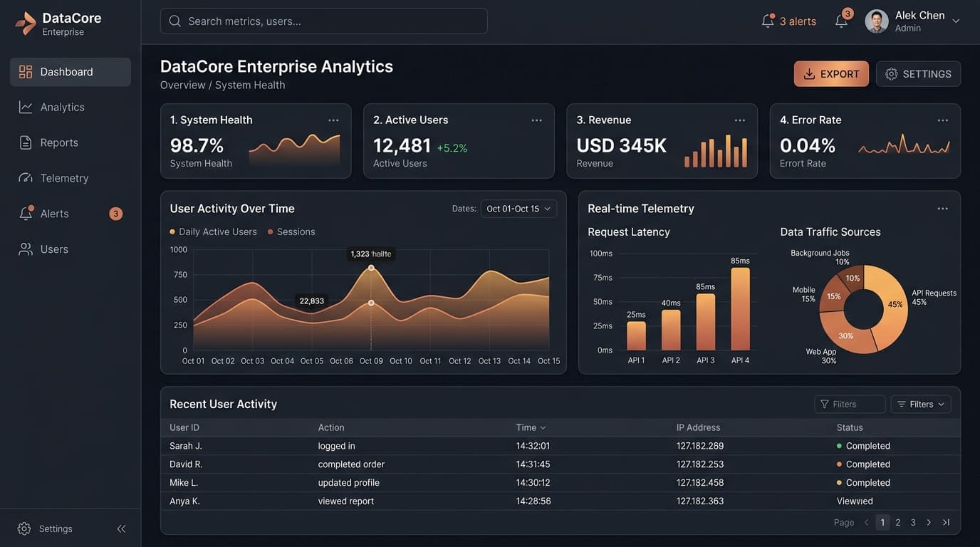Open Reports from the sidebar
The height and width of the screenshot is (547, 980).
71,143
